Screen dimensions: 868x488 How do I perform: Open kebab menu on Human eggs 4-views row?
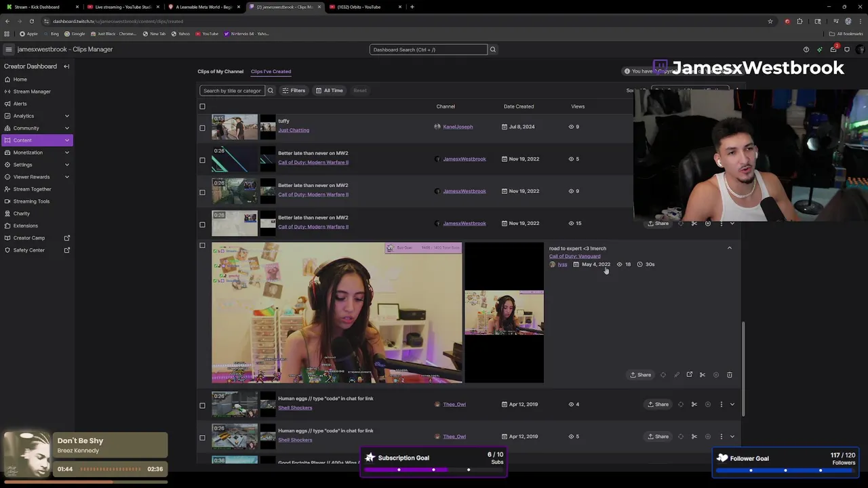[721, 405]
